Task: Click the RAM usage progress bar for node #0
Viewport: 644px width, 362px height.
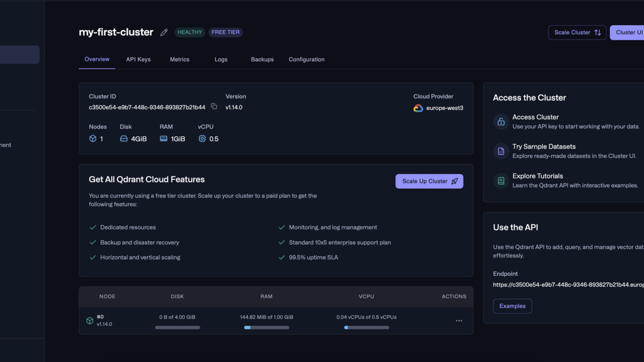Action: pyautogui.click(x=266, y=327)
